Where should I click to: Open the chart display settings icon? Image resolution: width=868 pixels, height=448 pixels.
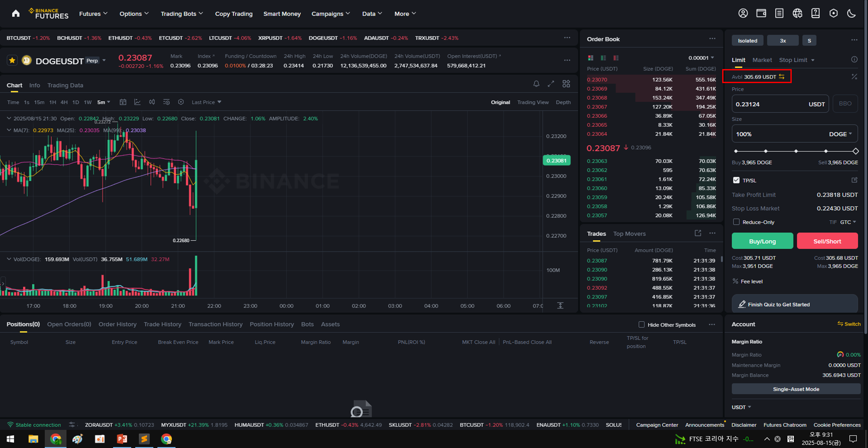point(166,102)
